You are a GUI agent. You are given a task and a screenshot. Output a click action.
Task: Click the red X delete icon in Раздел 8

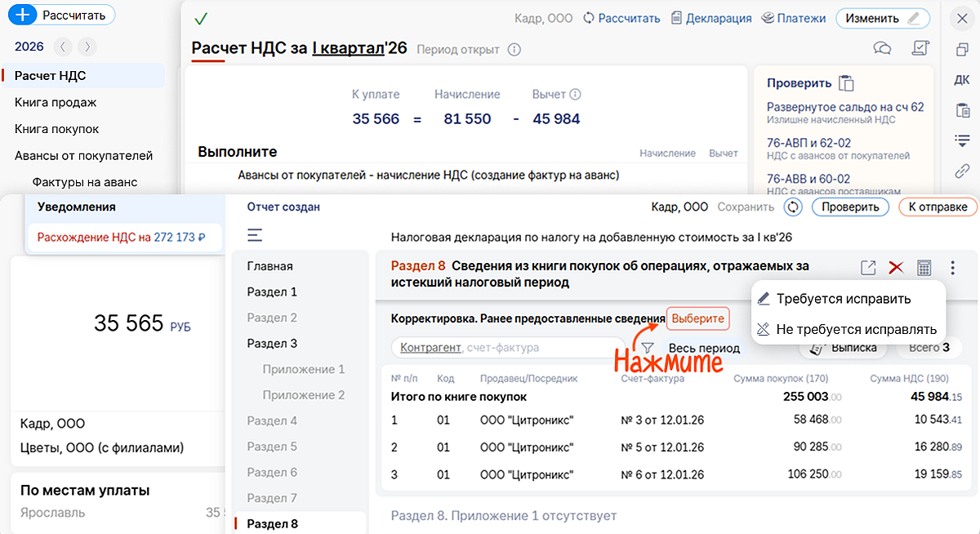coord(896,267)
